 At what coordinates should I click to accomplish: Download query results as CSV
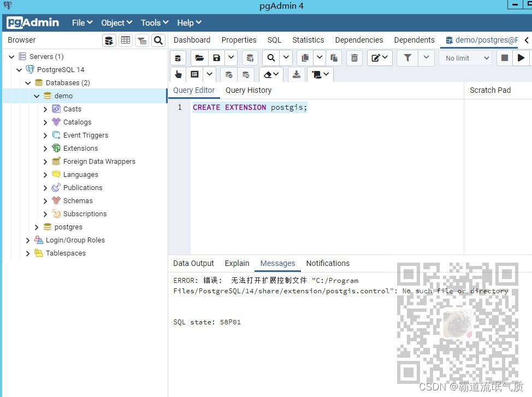tap(297, 74)
